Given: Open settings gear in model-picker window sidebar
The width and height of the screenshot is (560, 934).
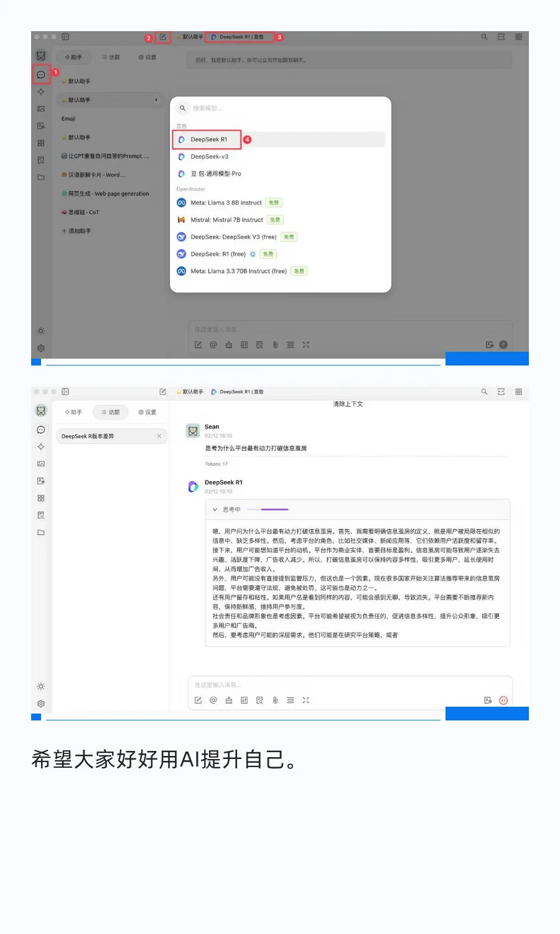Looking at the screenshot, I should pos(40,348).
